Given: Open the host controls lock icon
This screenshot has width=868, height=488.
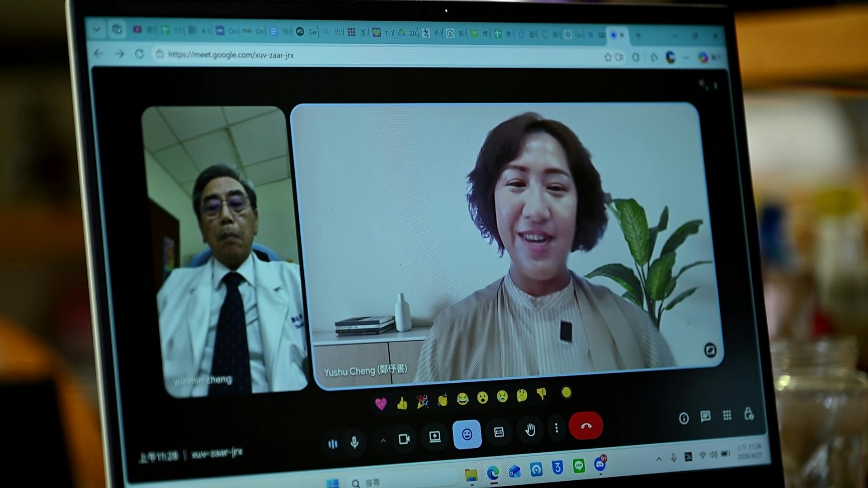Looking at the screenshot, I should (x=749, y=413).
